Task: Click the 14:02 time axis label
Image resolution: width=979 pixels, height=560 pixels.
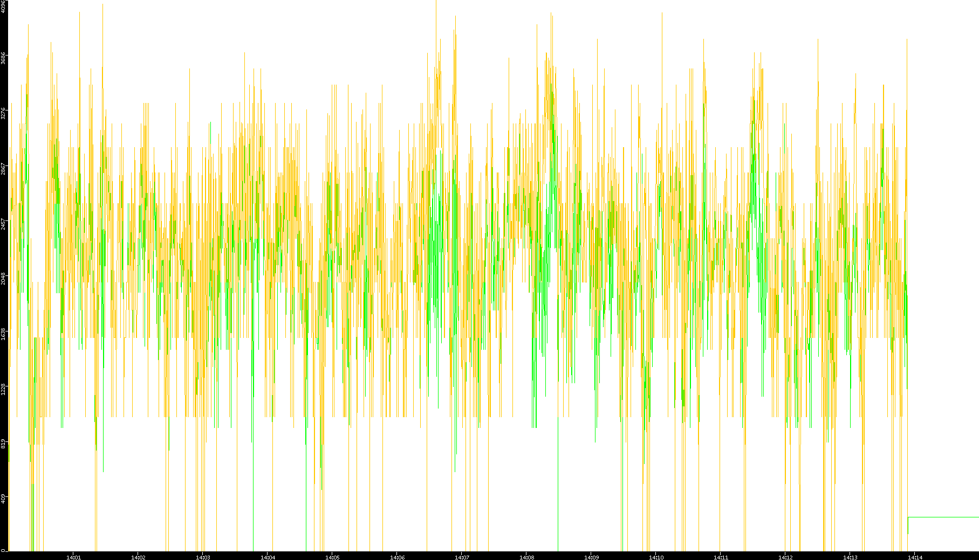Action: coord(139,557)
